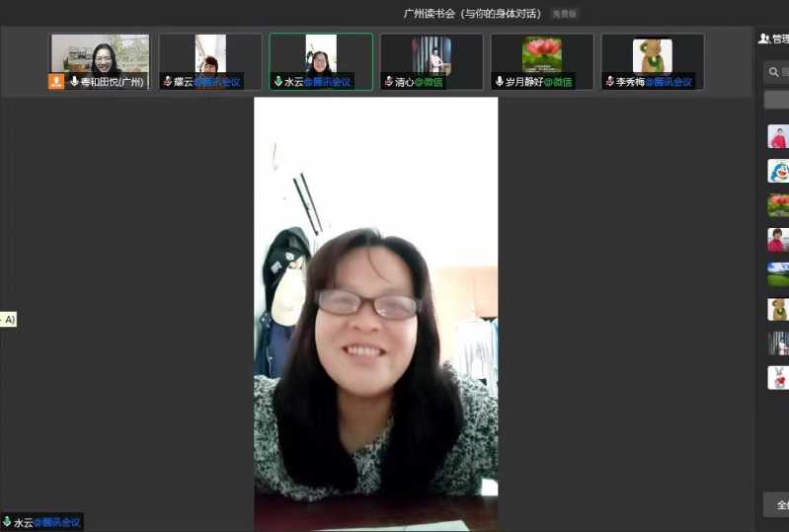Click the bottom button in participants panel

click(777, 504)
